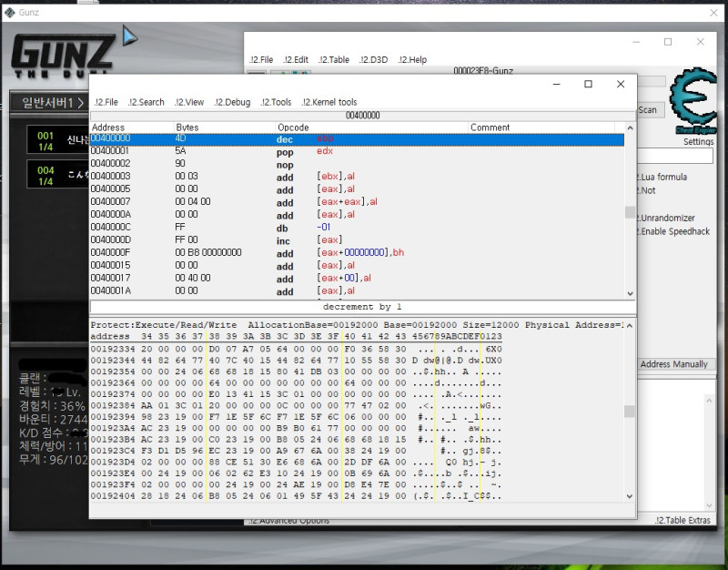Click hex view scrollbar up arrow
Screen dimensions: 728x570
629,325
